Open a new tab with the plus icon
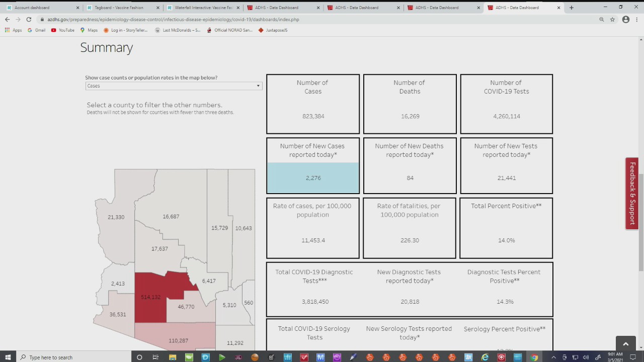Viewport: 644px width, 362px height. click(572, 8)
